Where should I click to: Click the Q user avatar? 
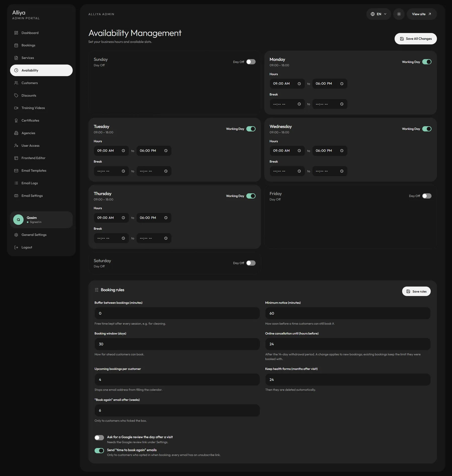pos(18,220)
